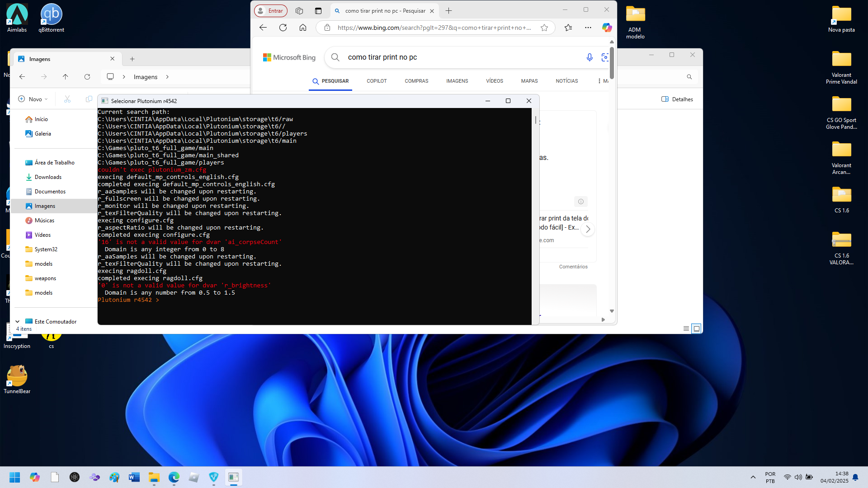Open Edge settings and more menu
The height and width of the screenshot is (488, 868).
click(588, 28)
